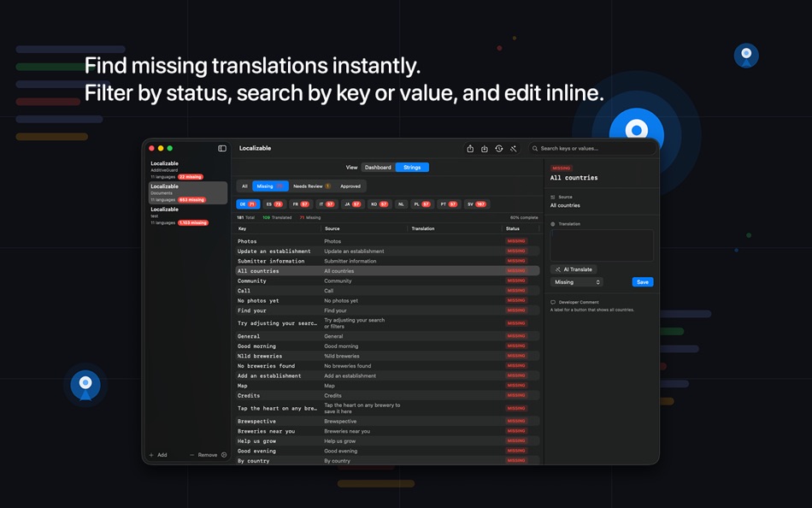Select the No photos yet row

(x=387, y=300)
